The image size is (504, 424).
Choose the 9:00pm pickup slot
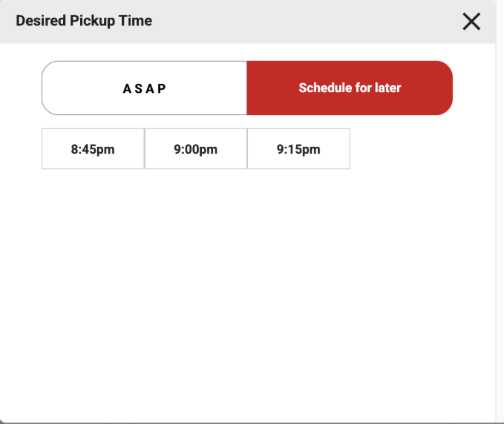(x=196, y=149)
